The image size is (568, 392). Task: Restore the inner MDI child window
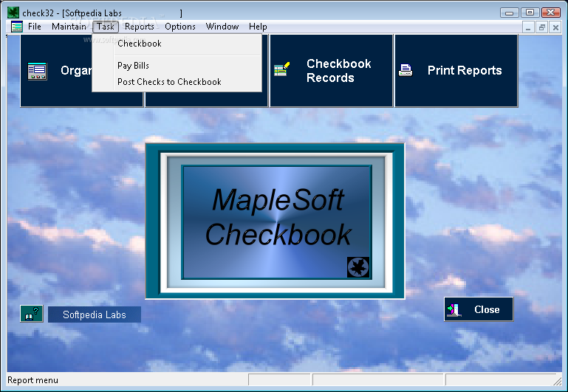click(x=542, y=27)
